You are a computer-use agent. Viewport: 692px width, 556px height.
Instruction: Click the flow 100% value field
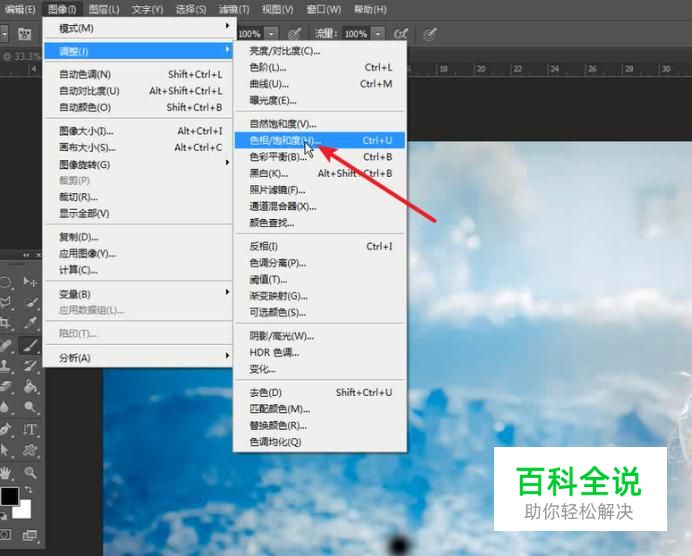click(x=356, y=34)
